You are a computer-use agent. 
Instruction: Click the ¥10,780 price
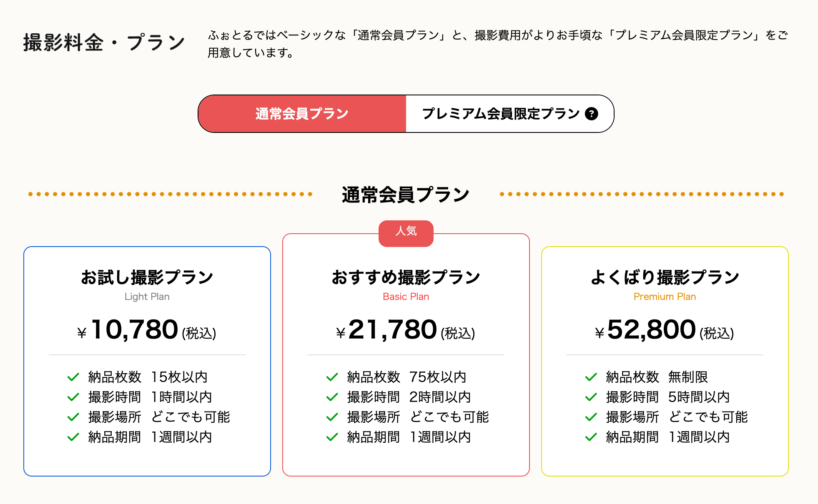click(x=134, y=330)
